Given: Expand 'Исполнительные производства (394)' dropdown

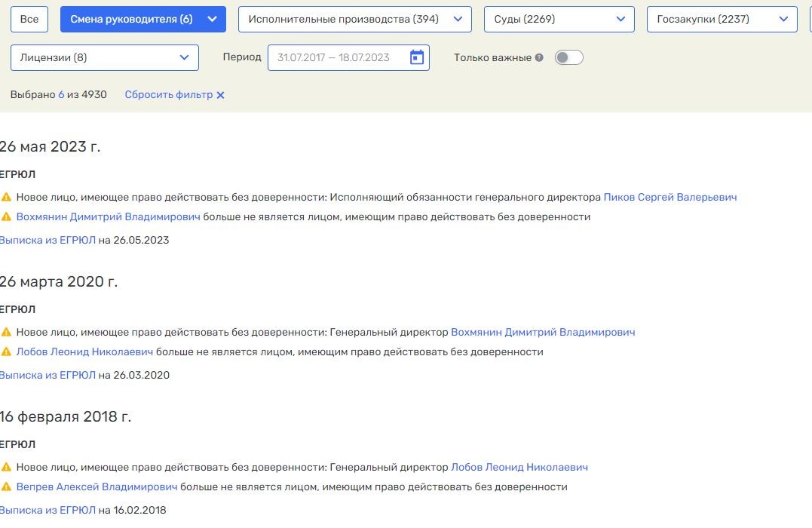Looking at the screenshot, I should click(x=355, y=19).
